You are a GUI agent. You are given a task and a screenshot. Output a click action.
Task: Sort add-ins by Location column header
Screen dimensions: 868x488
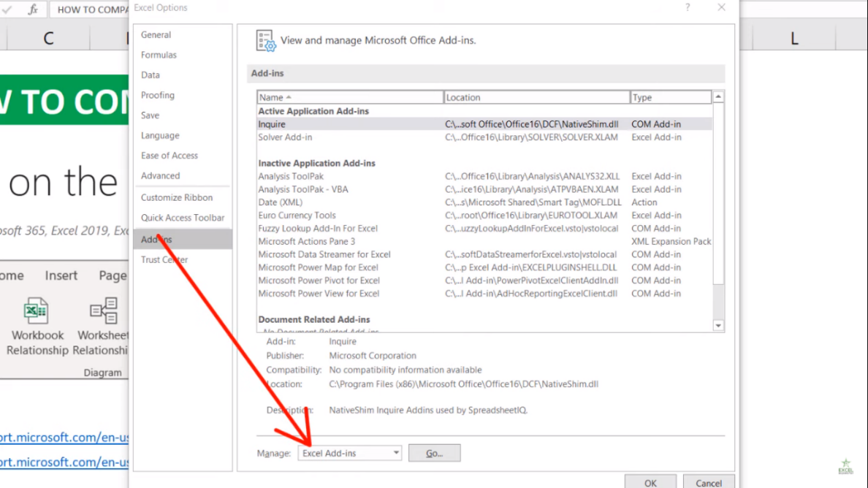click(537, 97)
